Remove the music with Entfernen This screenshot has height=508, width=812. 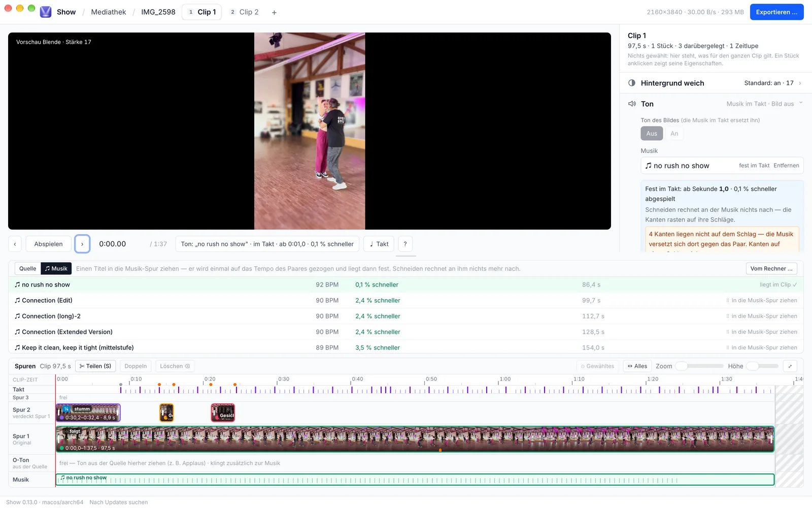pyautogui.click(x=786, y=166)
